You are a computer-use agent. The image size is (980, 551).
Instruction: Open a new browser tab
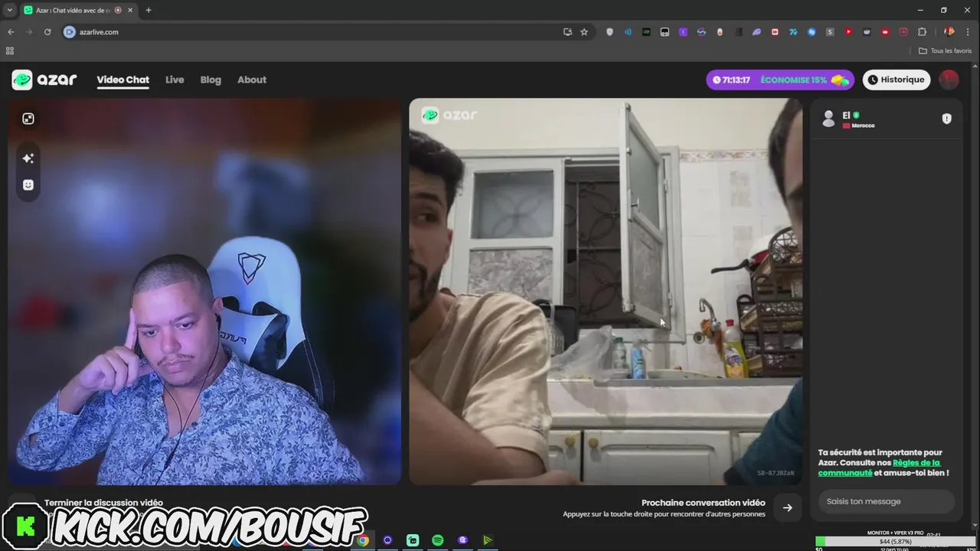pos(149,10)
